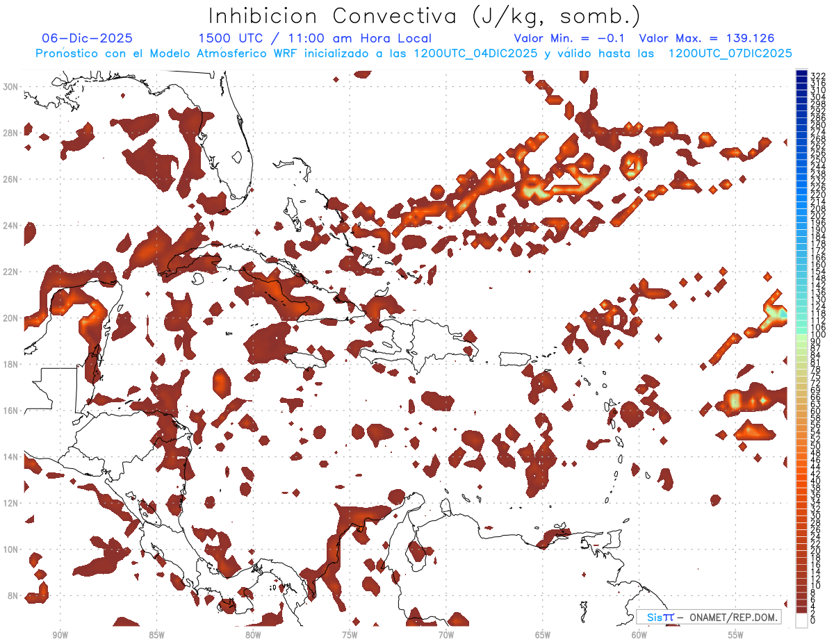Click the '0' value at the color scale bottom
This screenshot has height=644, width=834.
point(813,621)
